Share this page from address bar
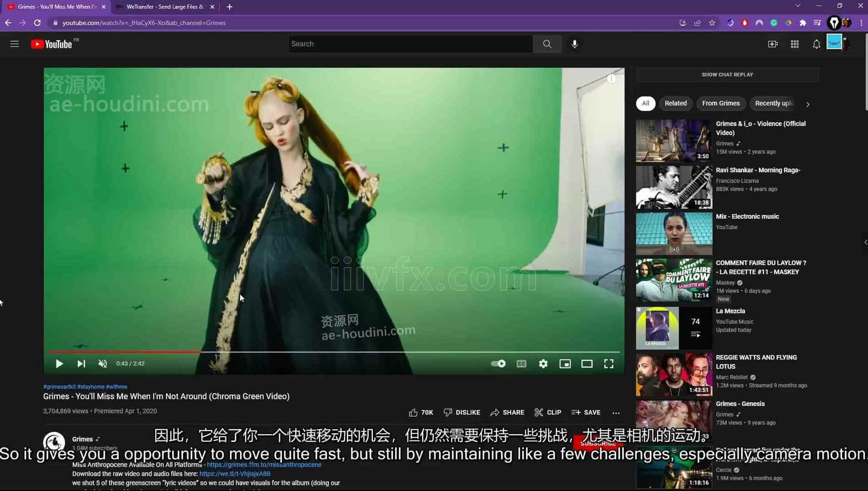The height and width of the screenshot is (491, 868). click(x=697, y=22)
